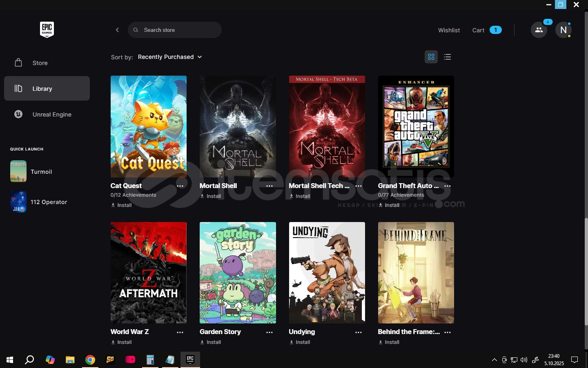This screenshot has height=368, width=588.
Task: Open the taskbar clock and date
Action: [554, 360]
